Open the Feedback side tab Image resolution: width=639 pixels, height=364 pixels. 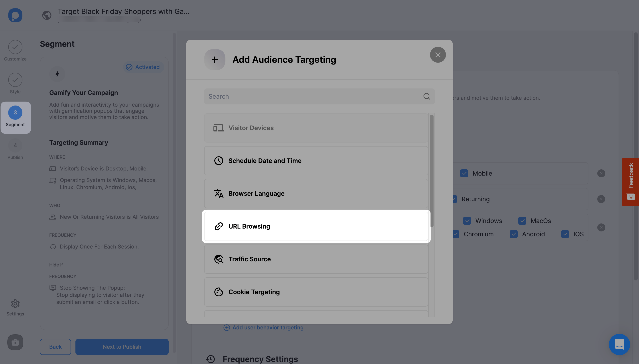coord(631,182)
